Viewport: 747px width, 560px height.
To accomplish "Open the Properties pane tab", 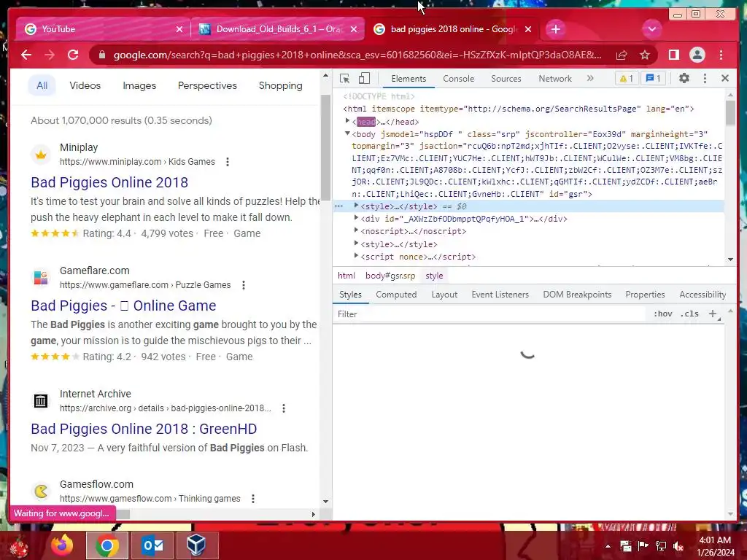I will (645, 295).
